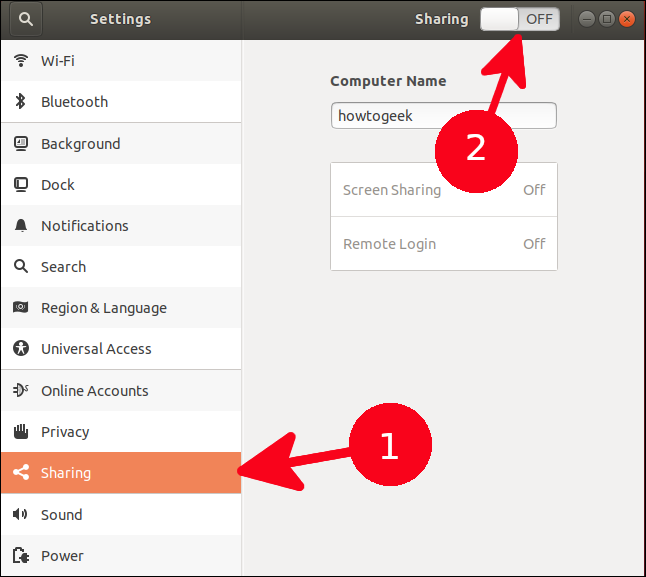This screenshot has width=646, height=577.
Task: Switch to Notifications panel
Action: point(121,226)
